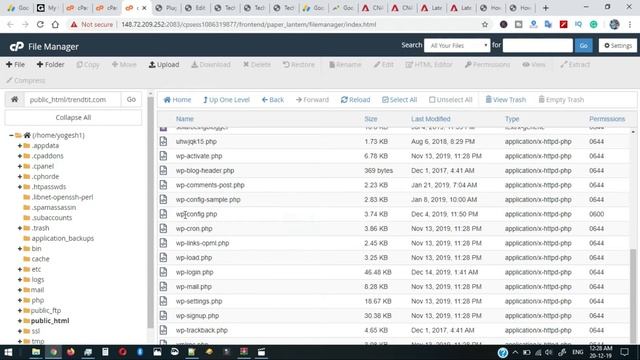The width and height of the screenshot is (640, 360).
Task: Click Empty Trash
Action: (x=561, y=100)
